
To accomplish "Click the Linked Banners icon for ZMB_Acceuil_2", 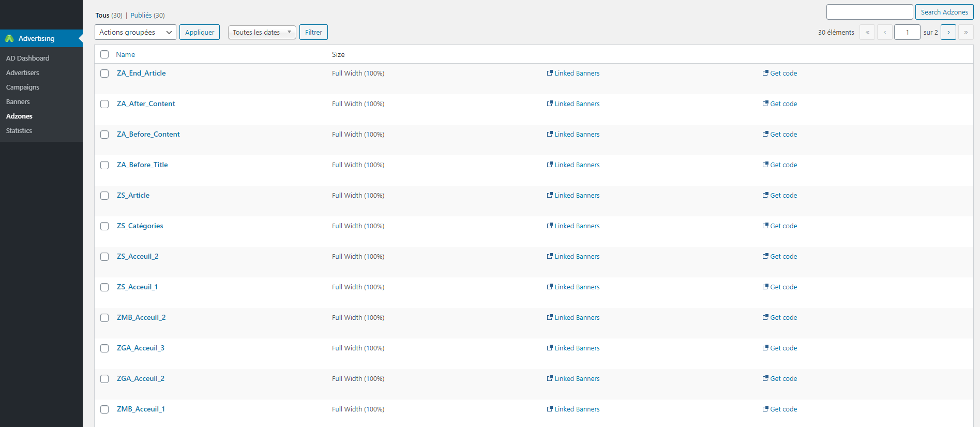I will (x=550, y=317).
